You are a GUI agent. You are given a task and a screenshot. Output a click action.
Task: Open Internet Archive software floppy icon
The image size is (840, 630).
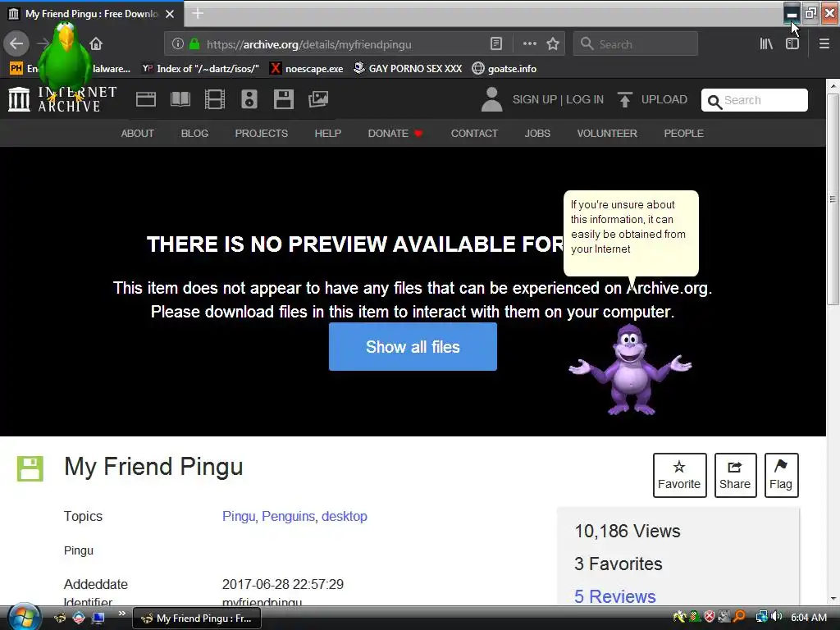283,99
